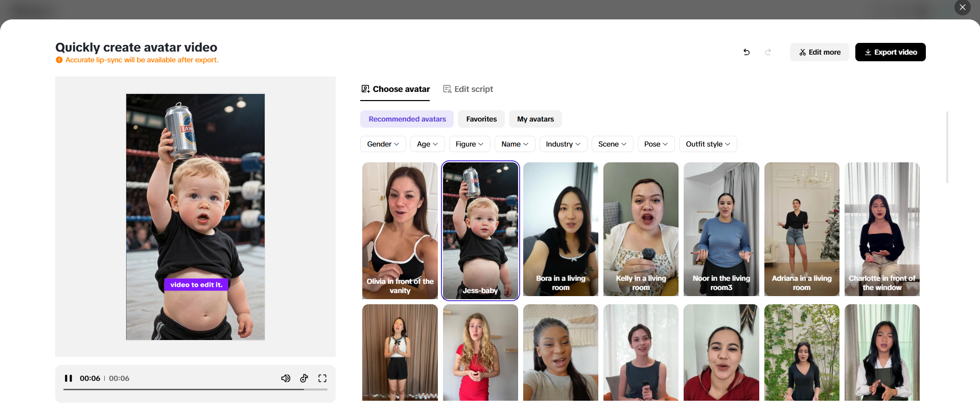Open the Figure filter dropdown
Screen dimensions: 980x413
point(470,144)
